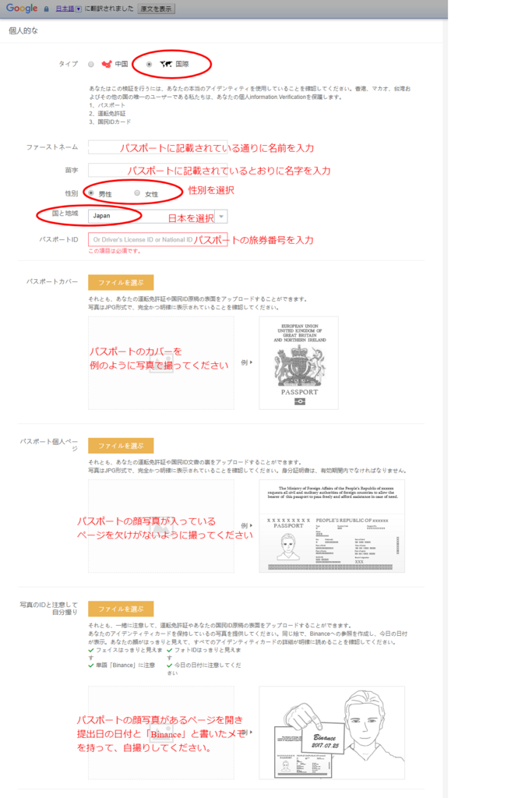Click the 原文を表示 button
This screenshot has width=532, height=798.
157,9
